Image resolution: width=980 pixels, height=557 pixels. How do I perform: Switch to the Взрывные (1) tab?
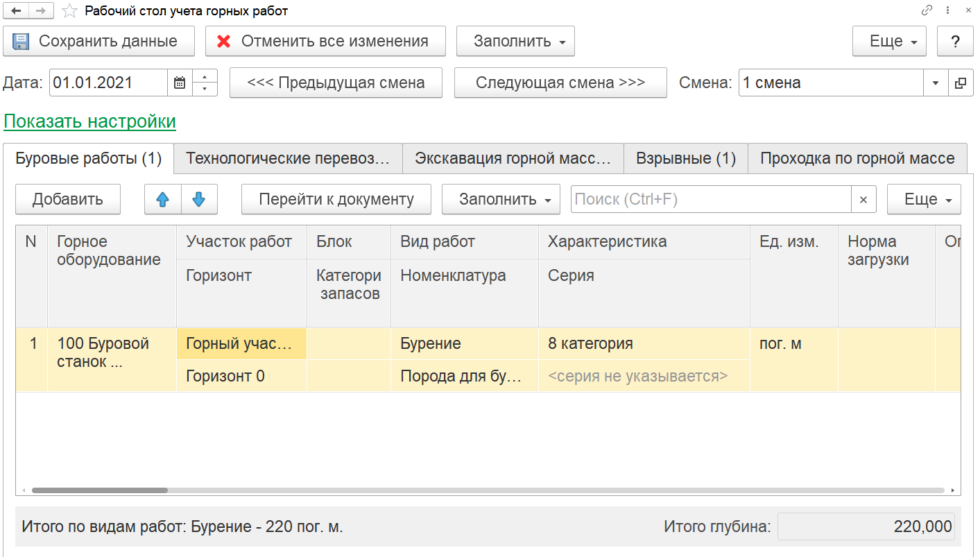click(686, 158)
